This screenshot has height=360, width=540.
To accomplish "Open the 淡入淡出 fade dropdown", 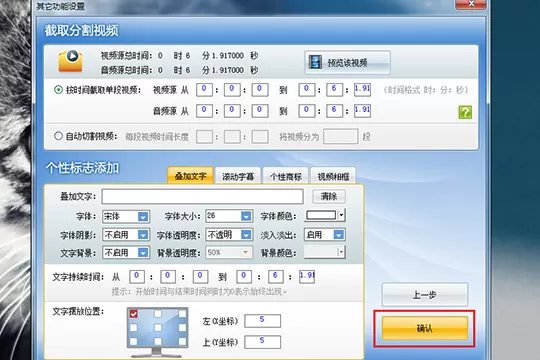I will [x=339, y=235].
